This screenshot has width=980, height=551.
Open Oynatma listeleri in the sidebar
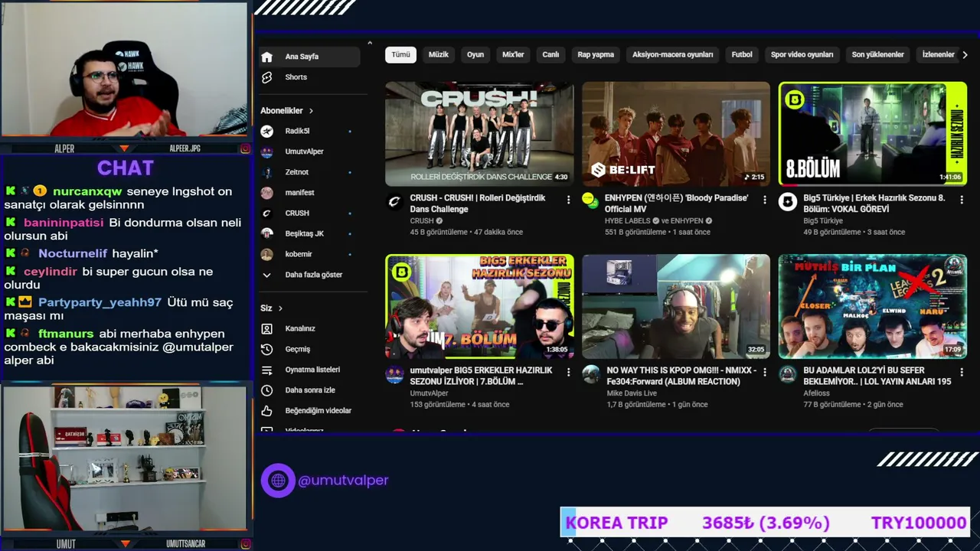tap(309, 370)
